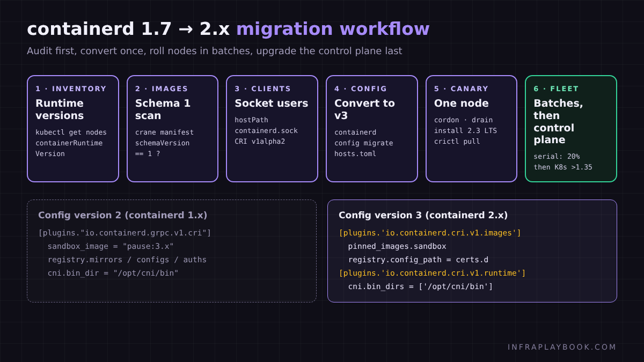644x362 pixels.
Task: Select the '5 · CANARY' step label
Action: [462, 88]
